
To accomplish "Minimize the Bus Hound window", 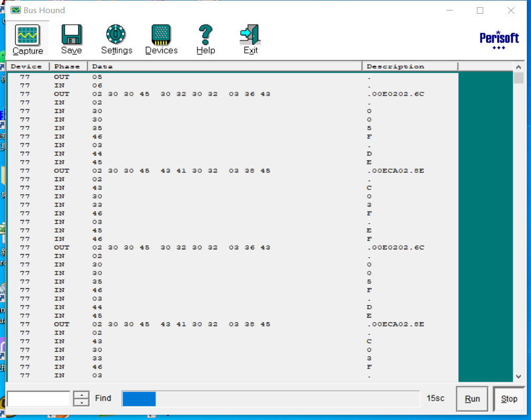I will pos(450,10).
